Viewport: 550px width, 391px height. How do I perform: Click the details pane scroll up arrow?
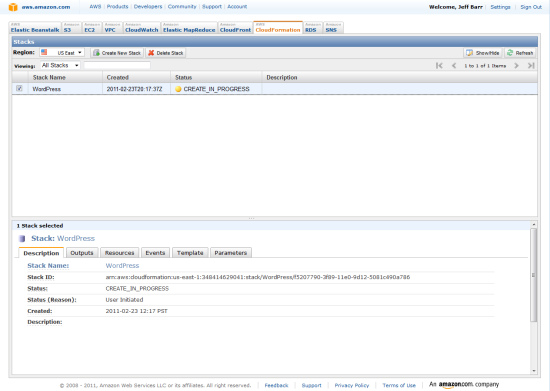[x=534, y=224]
